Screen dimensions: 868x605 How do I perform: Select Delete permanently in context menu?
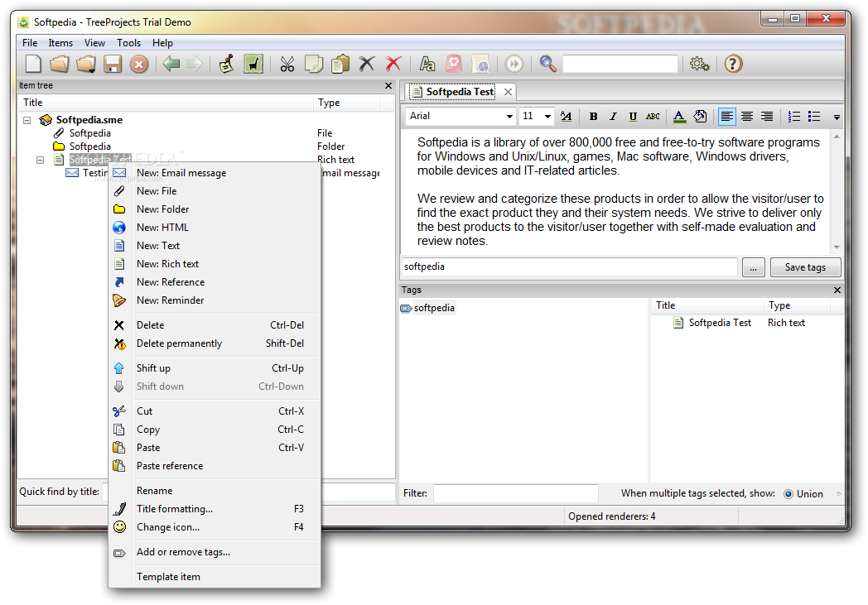click(215, 343)
